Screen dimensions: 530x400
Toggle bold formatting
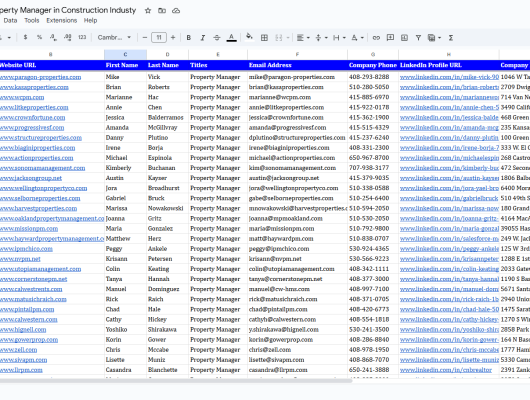tap(189, 38)
